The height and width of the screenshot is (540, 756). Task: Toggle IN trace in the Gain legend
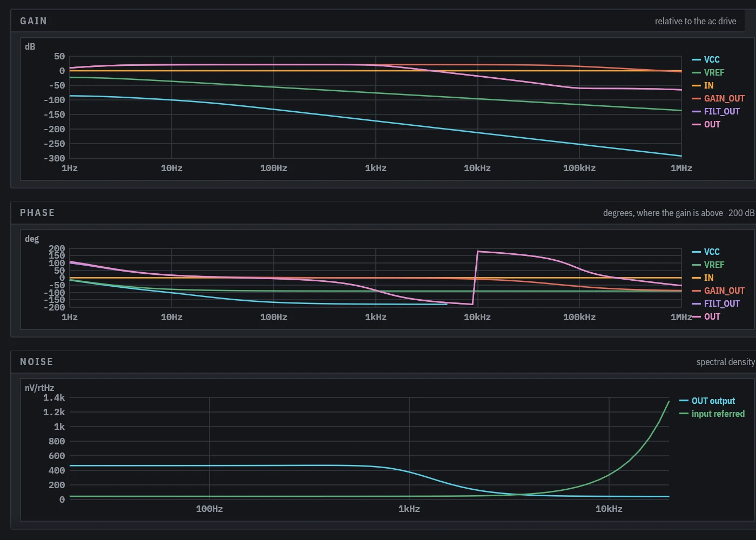click(x=703, y=85)
